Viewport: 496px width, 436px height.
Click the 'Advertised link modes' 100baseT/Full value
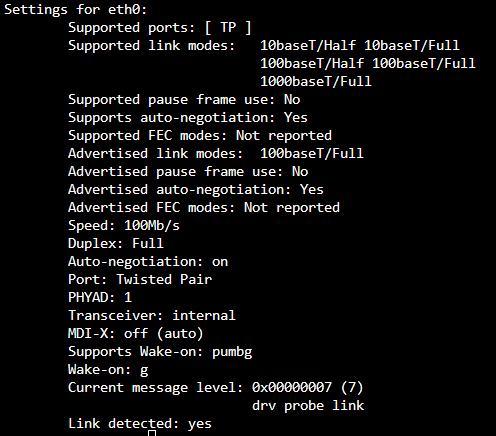[x=312, y=153]
